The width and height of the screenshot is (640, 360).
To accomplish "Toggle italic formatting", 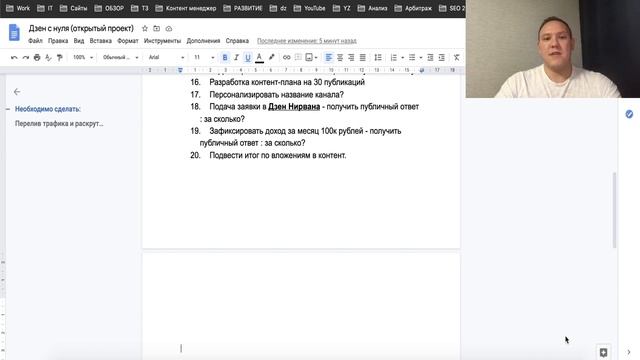I will coord(236,58).
